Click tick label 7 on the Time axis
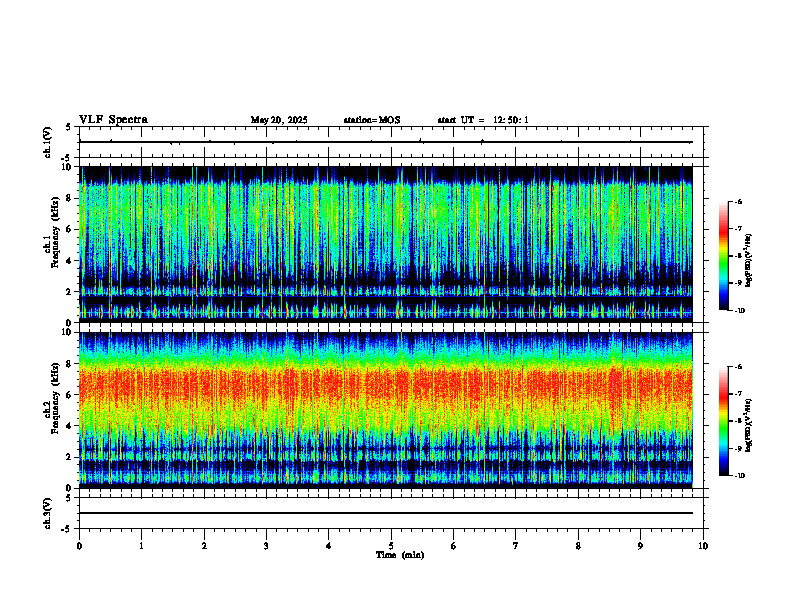The image size is (792, 612). [516, 546]
